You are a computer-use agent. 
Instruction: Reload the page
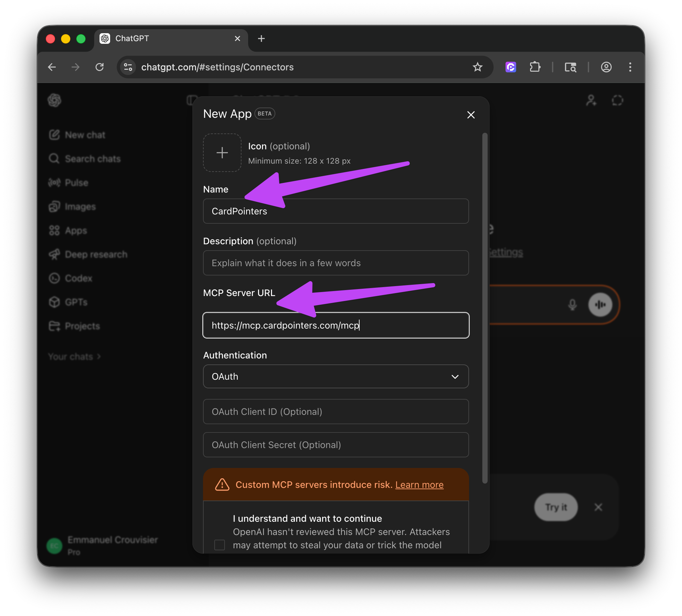tap(100, 67)
